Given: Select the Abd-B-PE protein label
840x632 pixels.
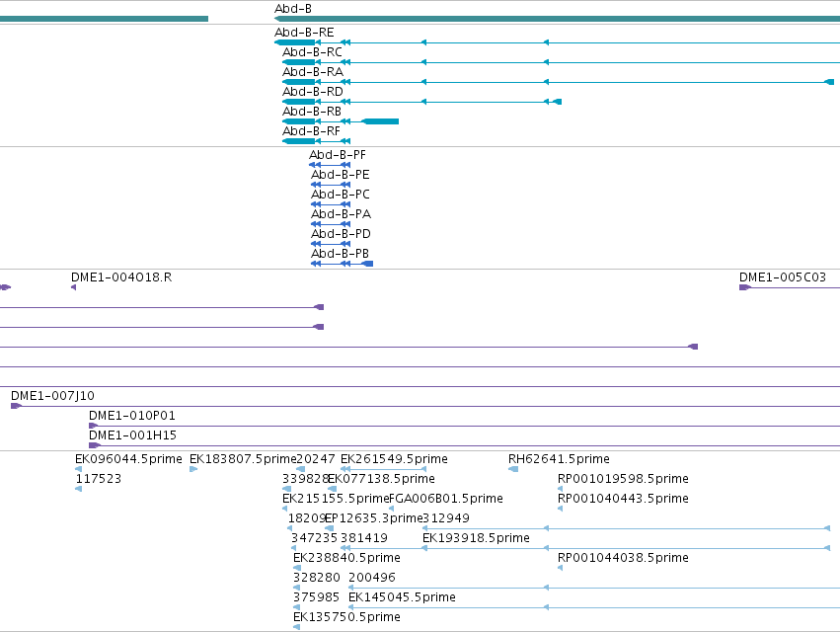Looking at the screenshot, I should point(341,175).
